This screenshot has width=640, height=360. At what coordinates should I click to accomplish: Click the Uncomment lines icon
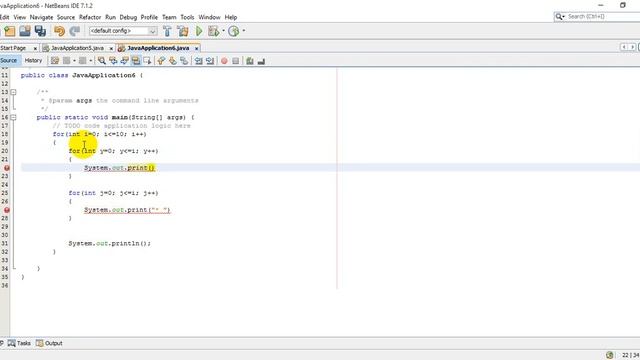coord(261,61)
